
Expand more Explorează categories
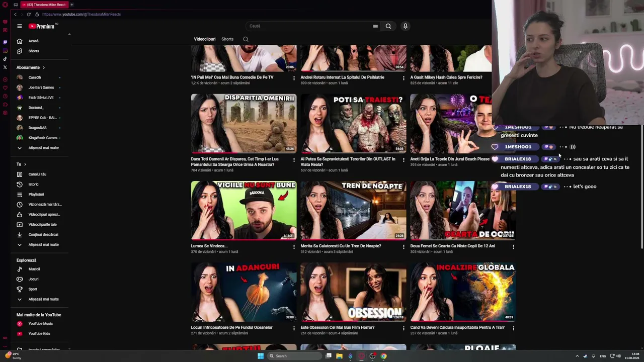[x=39, y=299]
